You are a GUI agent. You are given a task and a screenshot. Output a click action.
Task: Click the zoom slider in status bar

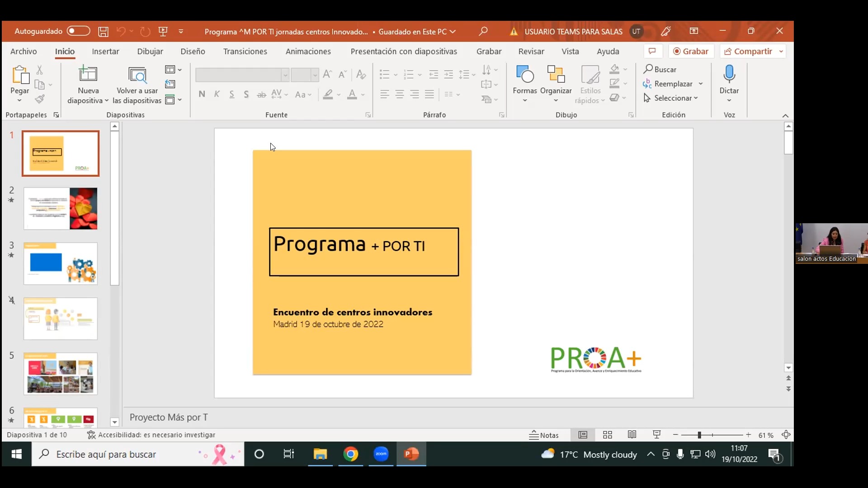[712, 435]
